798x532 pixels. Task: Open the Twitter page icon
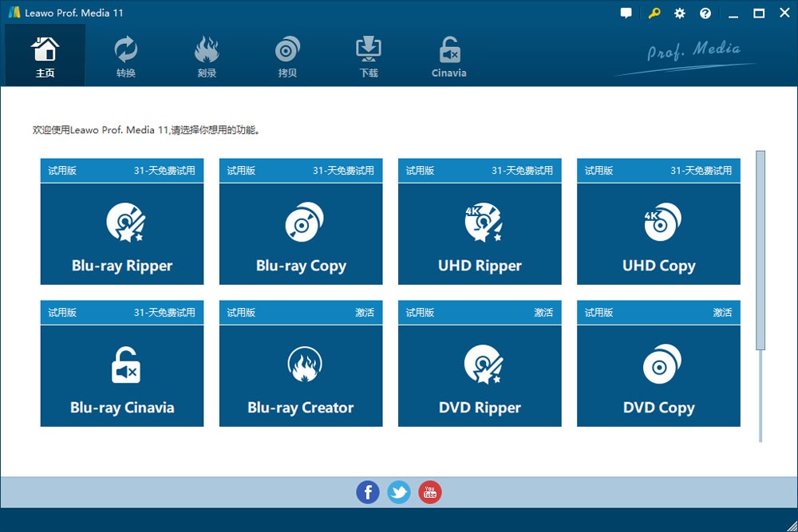coord(398,492)
